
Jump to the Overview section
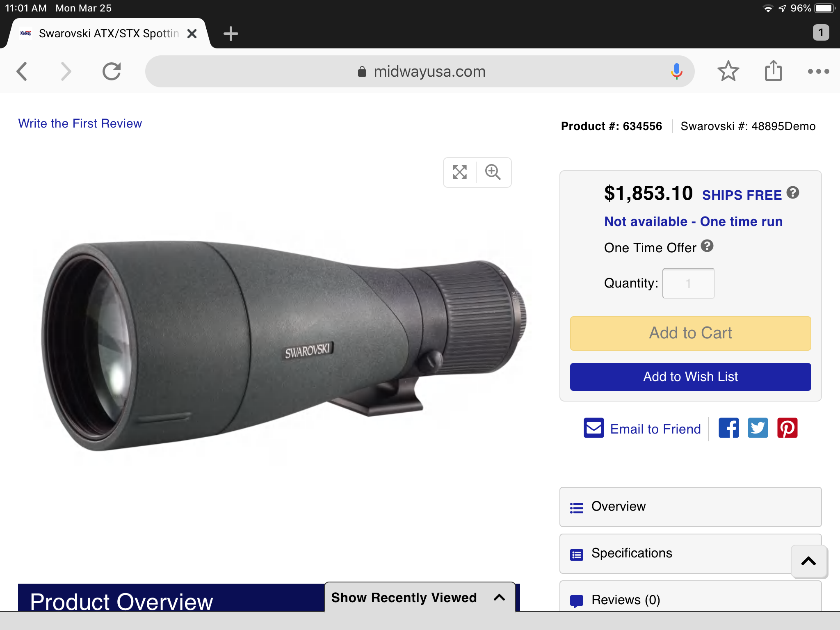tap(690, 507)
